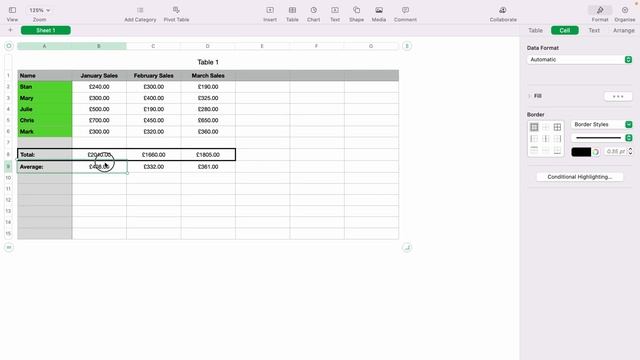Open the Insert menu icon

point(270,10)
